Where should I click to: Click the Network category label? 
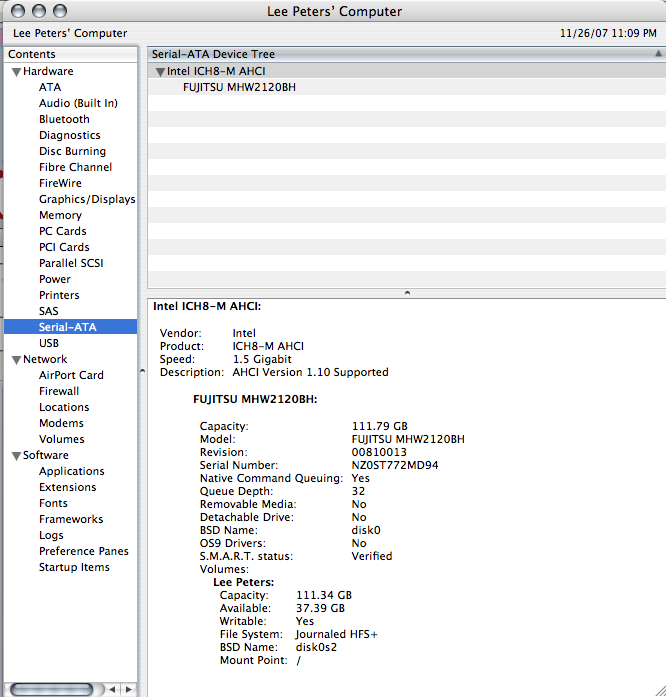[x=45, y=359]
